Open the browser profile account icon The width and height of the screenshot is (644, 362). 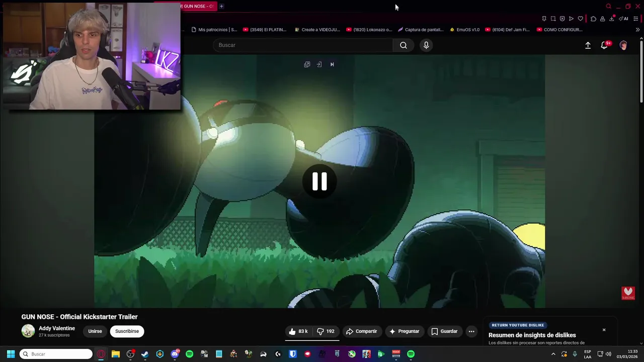point(602,19)
